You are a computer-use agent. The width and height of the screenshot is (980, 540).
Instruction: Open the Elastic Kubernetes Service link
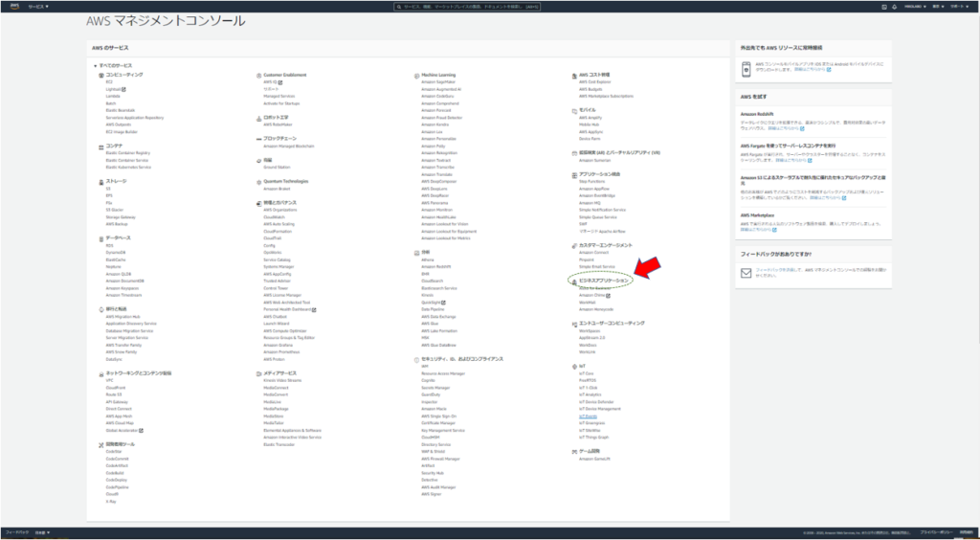pyautogui.click(x=128, y=167)
